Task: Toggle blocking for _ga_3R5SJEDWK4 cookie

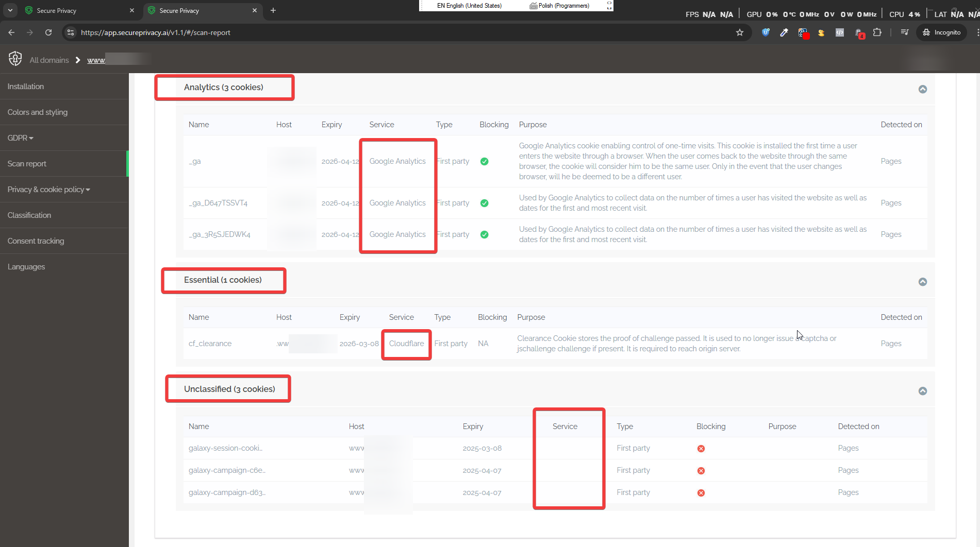Action: pyautogui.click(x=485, y=234)
